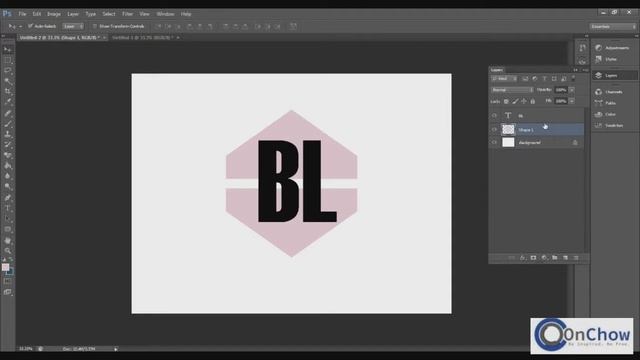The image size is (640, 360).
Task: Select the Clone Stamp tool
Action: pos(8,134)
